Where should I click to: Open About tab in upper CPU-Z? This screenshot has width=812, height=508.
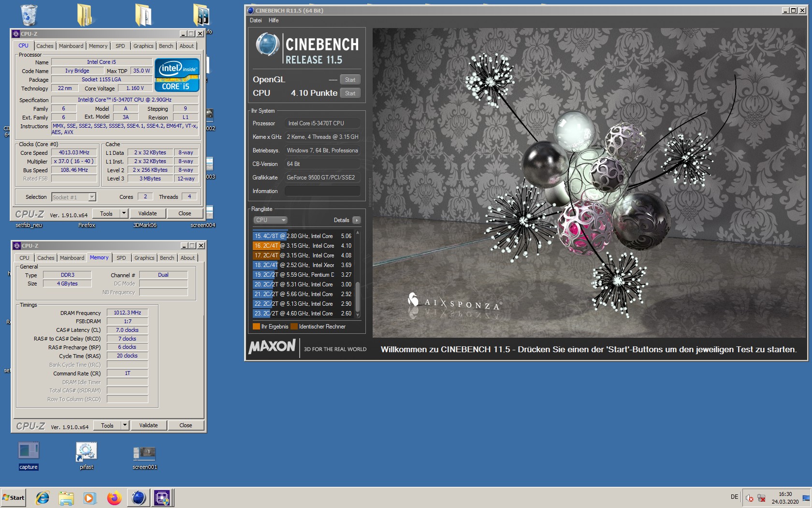click(187, 46)
